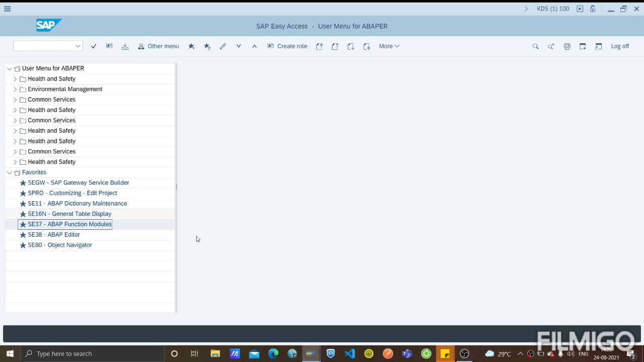Click the Find magnifier icon

[x=535, y=46]
